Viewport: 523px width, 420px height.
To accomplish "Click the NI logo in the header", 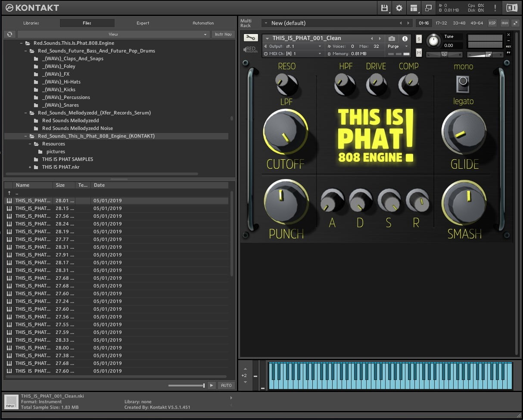I will point(511,8).
